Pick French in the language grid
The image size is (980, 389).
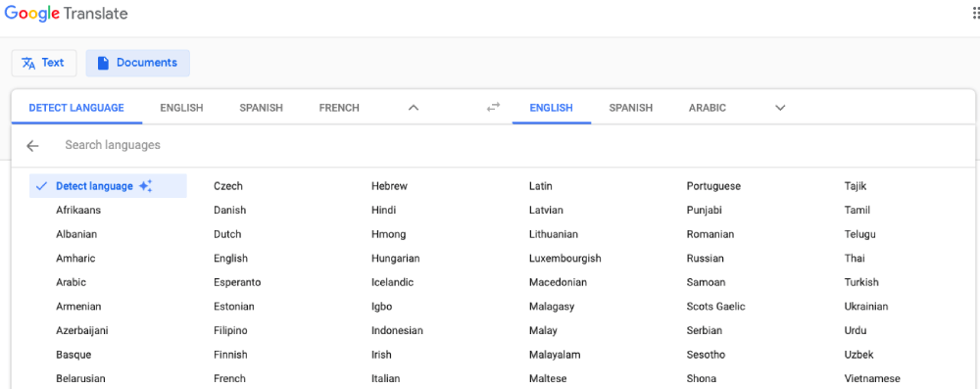[229, 379]
